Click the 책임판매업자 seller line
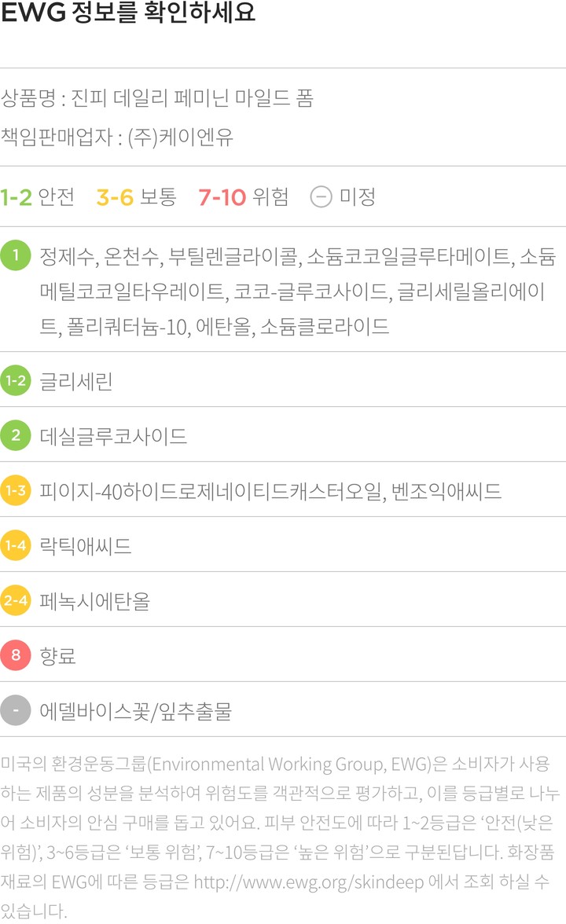The width and height of the screenshot is (566, 924). (117, 137)
